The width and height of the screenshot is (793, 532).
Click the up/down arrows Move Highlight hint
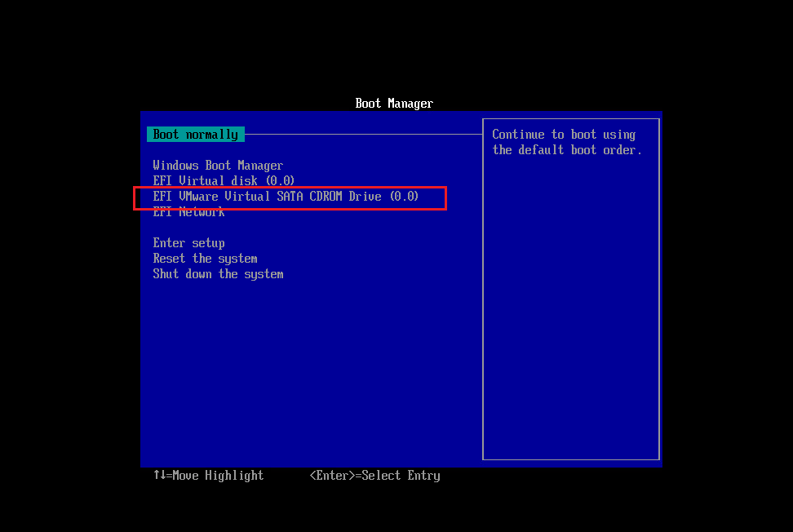click(x=208, y=476)
